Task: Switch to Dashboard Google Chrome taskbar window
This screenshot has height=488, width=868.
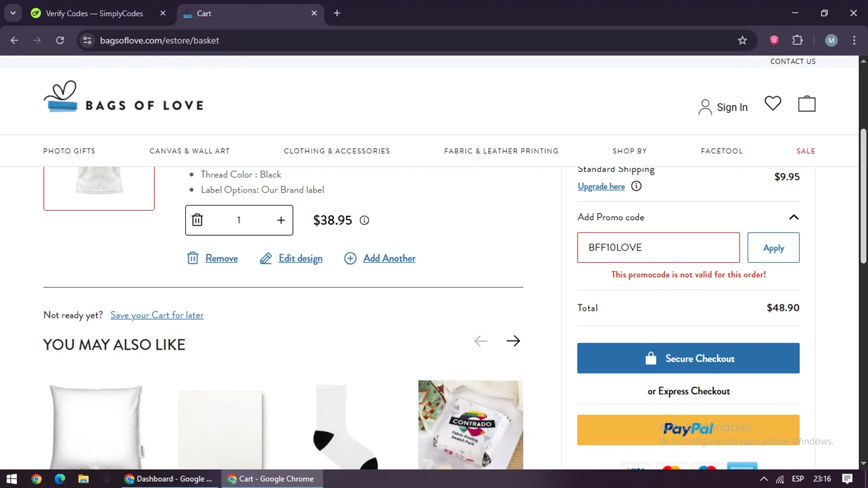Action: [170, 479]
